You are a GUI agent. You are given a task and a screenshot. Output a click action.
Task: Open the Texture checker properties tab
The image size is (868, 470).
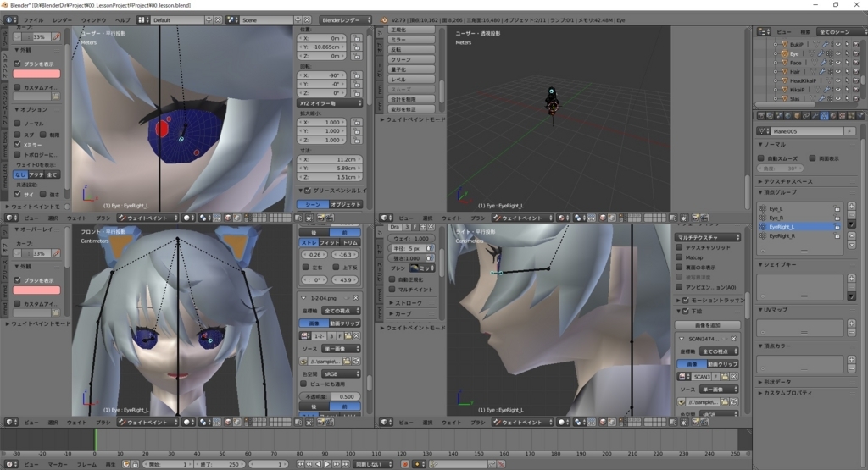[843, 115]
